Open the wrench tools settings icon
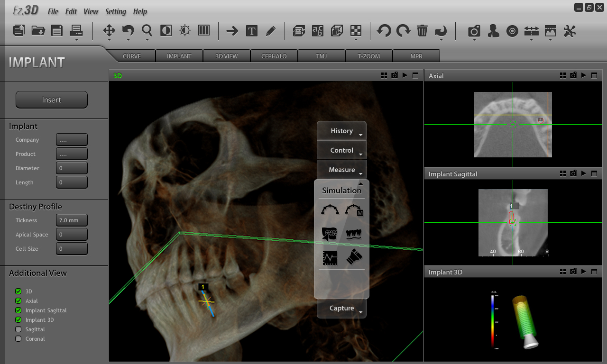 point(570,31)
